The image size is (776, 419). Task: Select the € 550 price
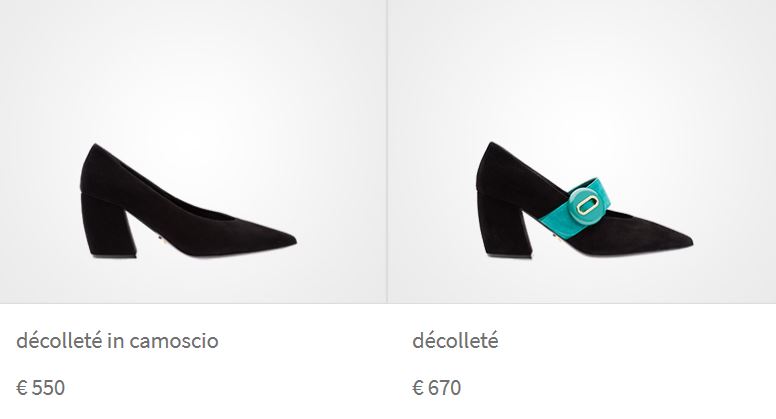(41, 388)
